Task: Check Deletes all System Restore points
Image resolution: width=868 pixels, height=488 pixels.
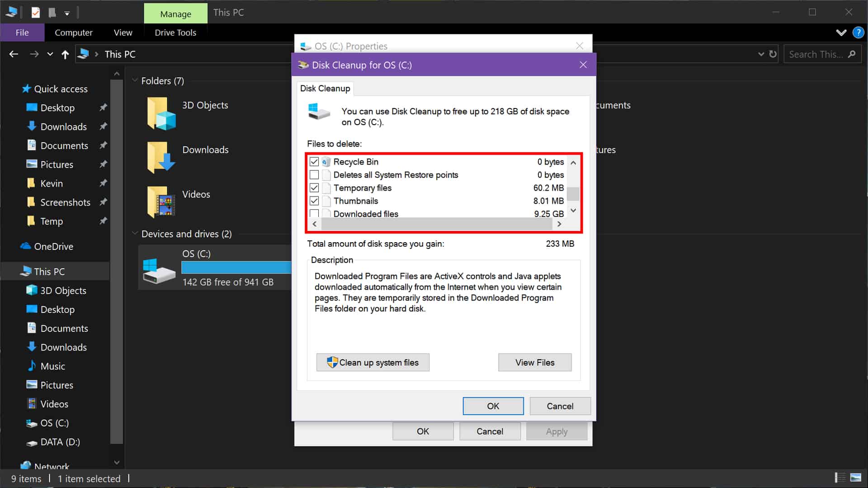Action: 314,175
